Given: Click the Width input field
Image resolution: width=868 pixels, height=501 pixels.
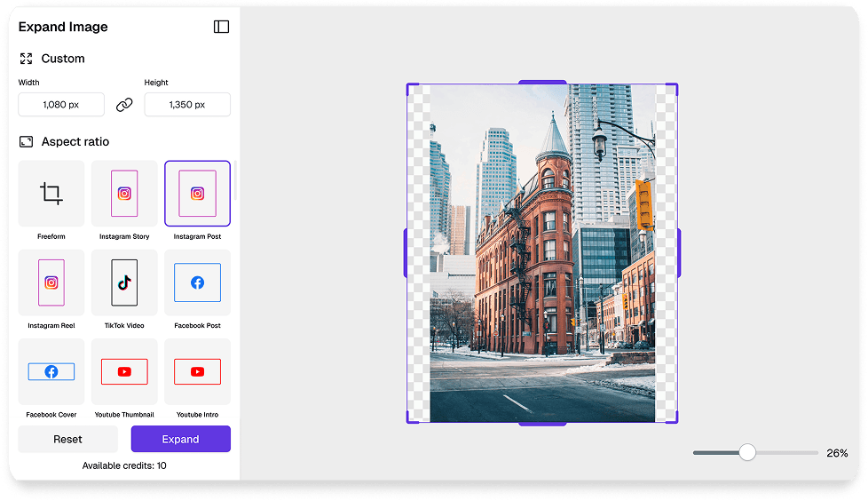Looking at the screenshot, I should tap(61, 105).
